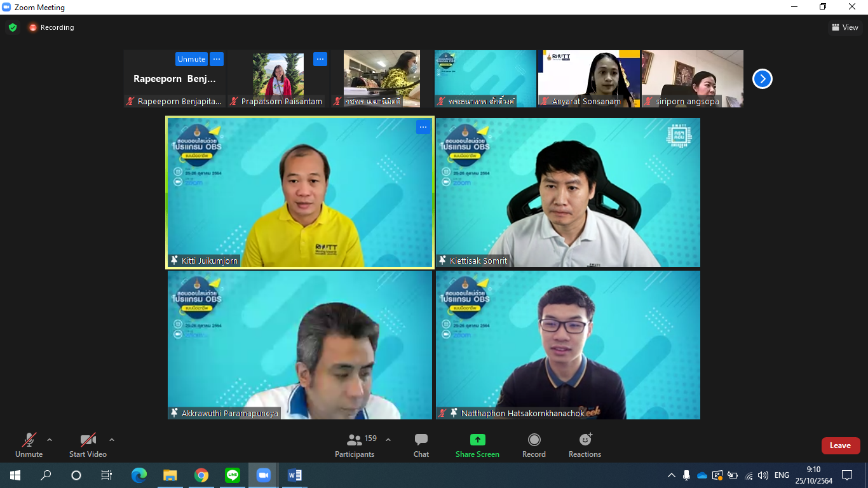Open Windows taskbar search
Screen dimensions: 868x488
46,475
